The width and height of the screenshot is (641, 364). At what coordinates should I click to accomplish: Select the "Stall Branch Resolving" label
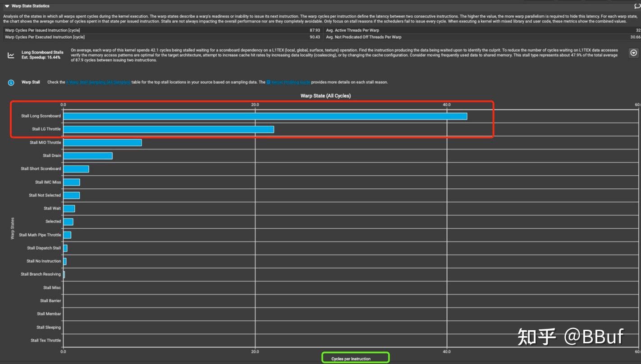41,274
